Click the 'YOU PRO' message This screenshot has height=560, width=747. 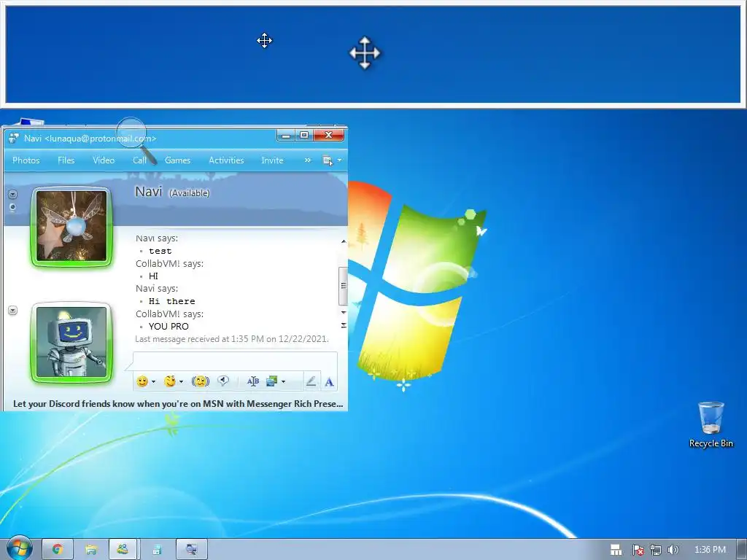169,326
